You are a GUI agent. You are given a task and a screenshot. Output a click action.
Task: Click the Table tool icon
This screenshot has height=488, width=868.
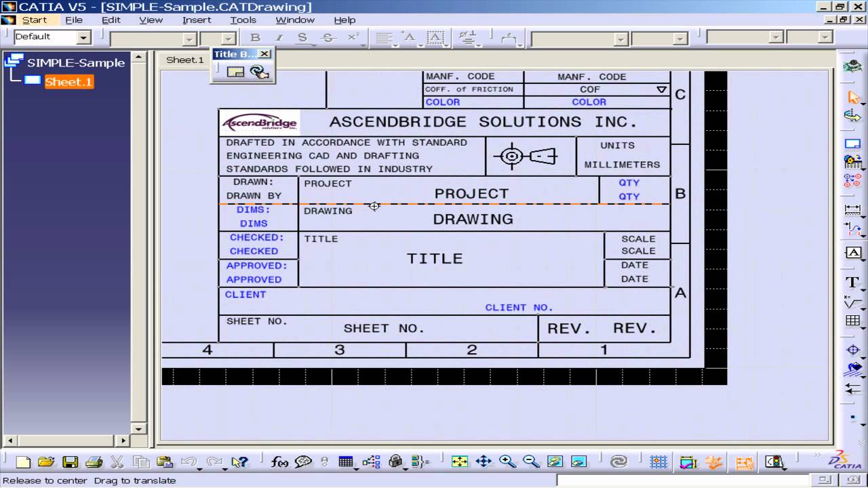(853, 321)
